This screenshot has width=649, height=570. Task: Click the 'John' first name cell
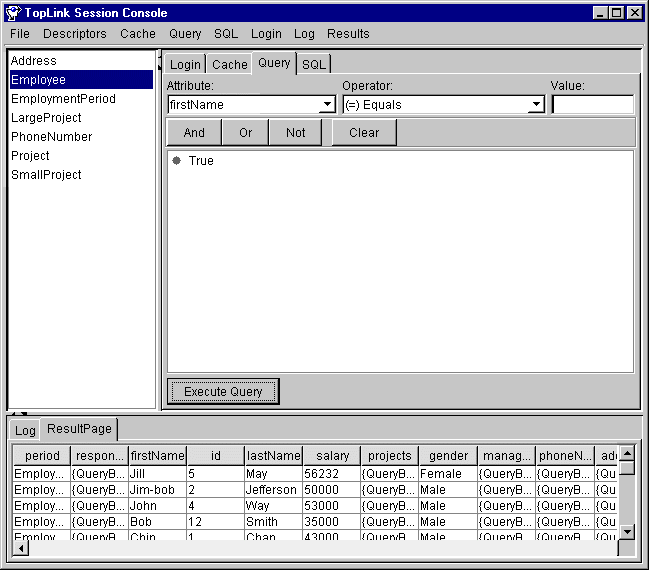pyautogui.click(x=158, y=506)
